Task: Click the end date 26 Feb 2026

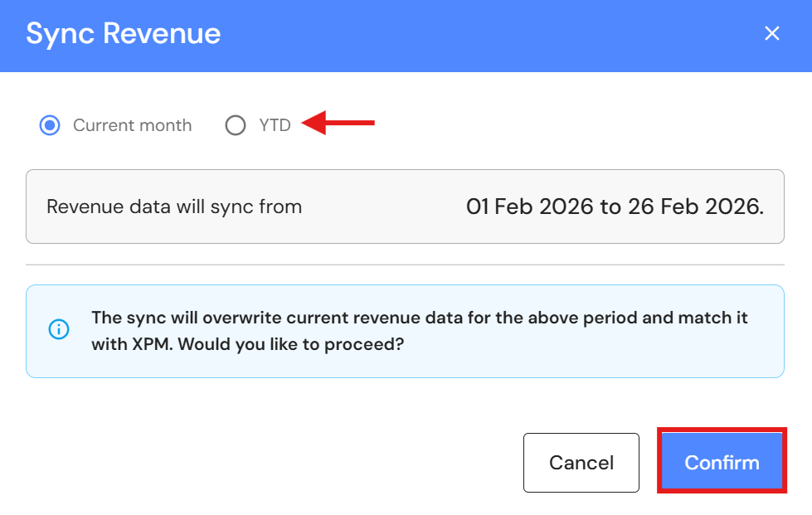Action: tap(695, 206)
